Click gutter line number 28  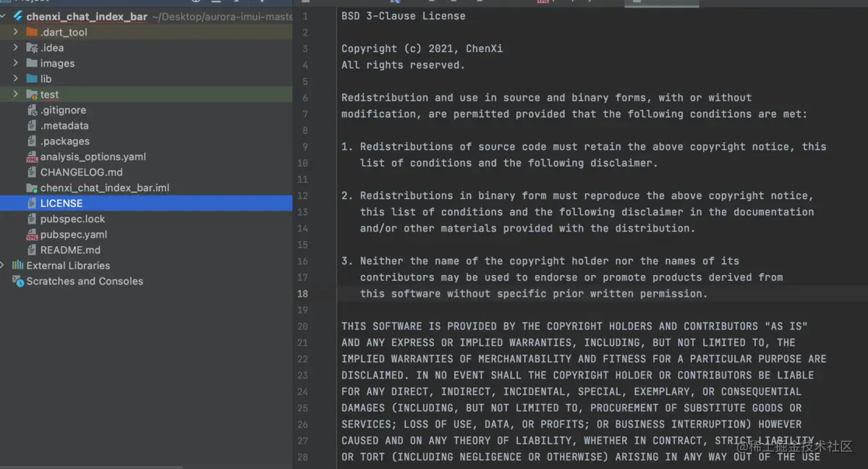(x=302, y=457)
